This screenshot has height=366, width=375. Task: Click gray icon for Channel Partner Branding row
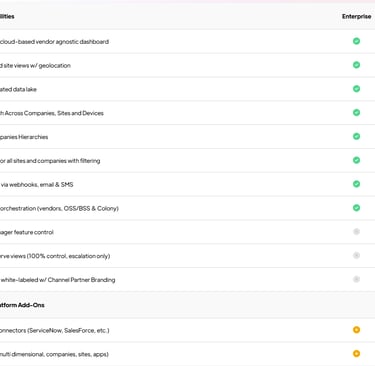coord(356,279)
